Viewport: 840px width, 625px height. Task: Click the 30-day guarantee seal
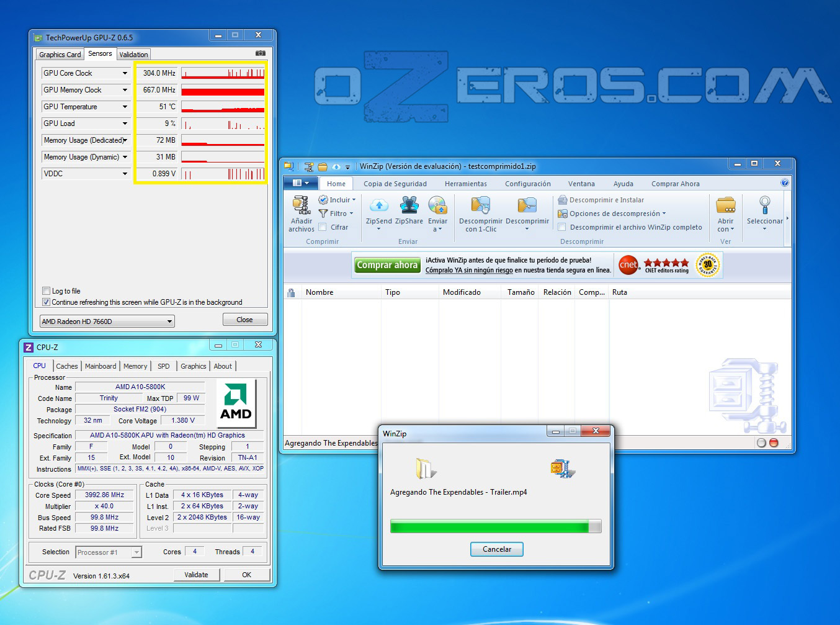click(x=707, y=265)
